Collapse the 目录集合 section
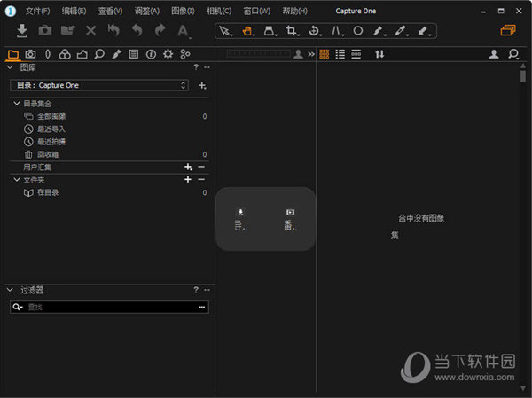 coord(17,104)
